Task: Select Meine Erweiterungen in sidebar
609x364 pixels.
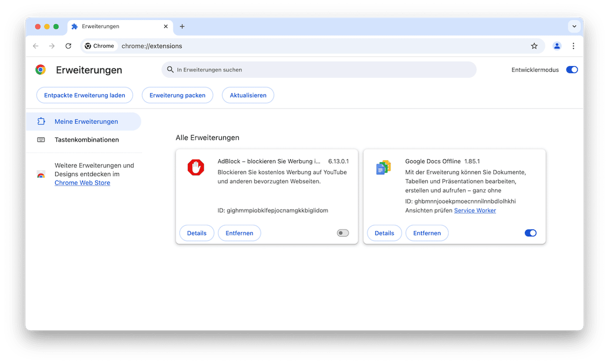Action: pyautogui.click(x=84, y=122)
